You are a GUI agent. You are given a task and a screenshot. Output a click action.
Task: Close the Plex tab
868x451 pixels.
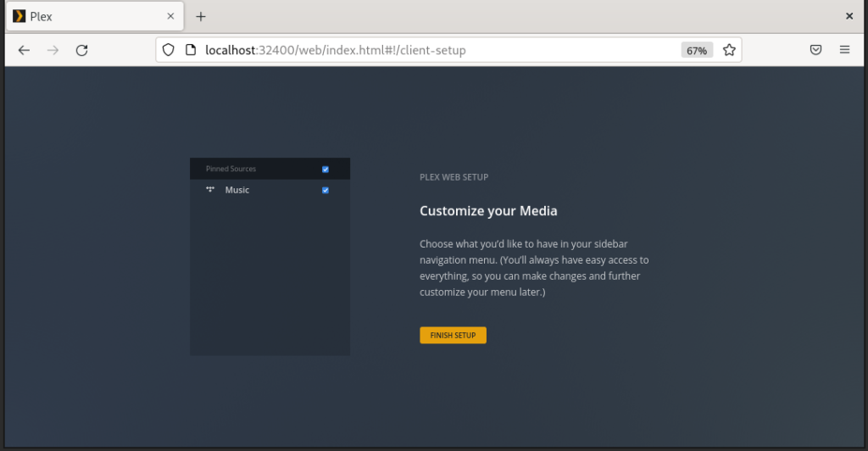coord(170,16)
